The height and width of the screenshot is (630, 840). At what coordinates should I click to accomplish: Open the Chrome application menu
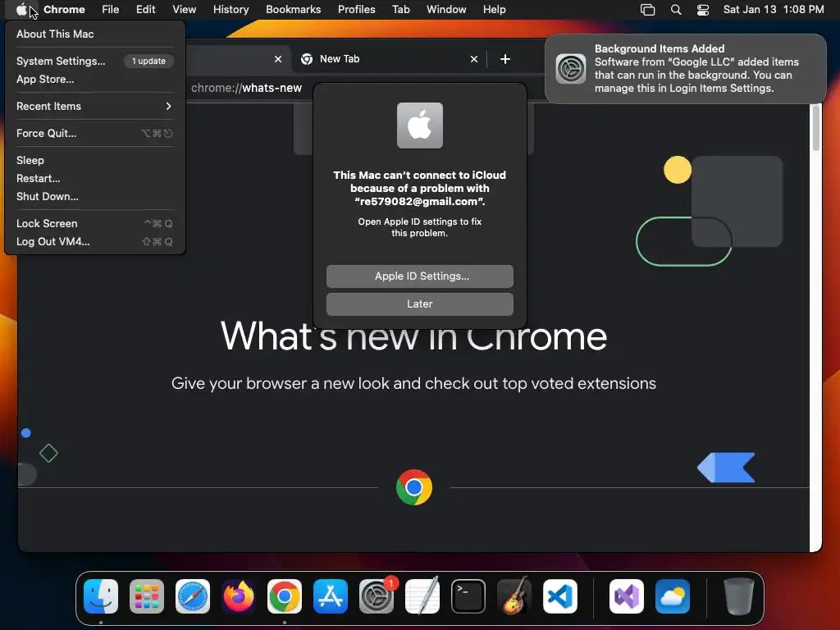64,10
